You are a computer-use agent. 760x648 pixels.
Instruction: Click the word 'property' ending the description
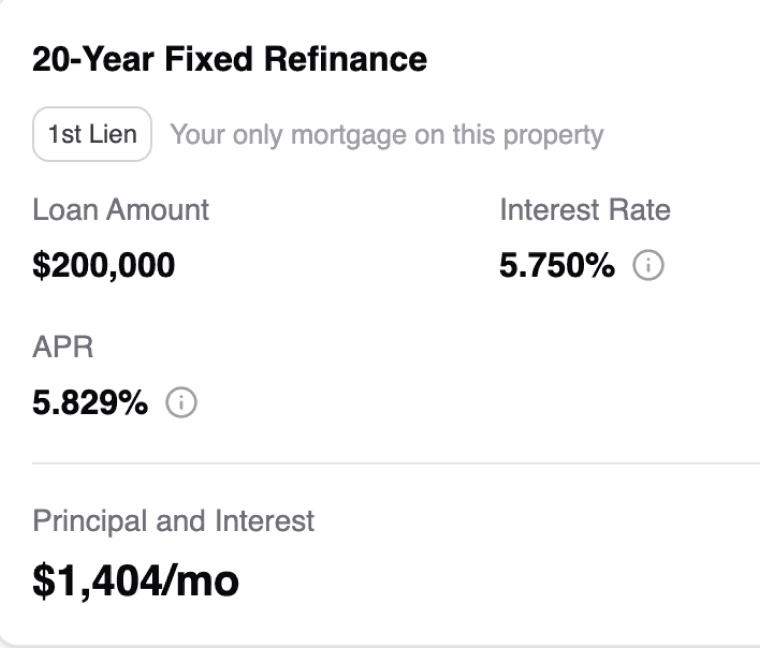tap(555, 134)
